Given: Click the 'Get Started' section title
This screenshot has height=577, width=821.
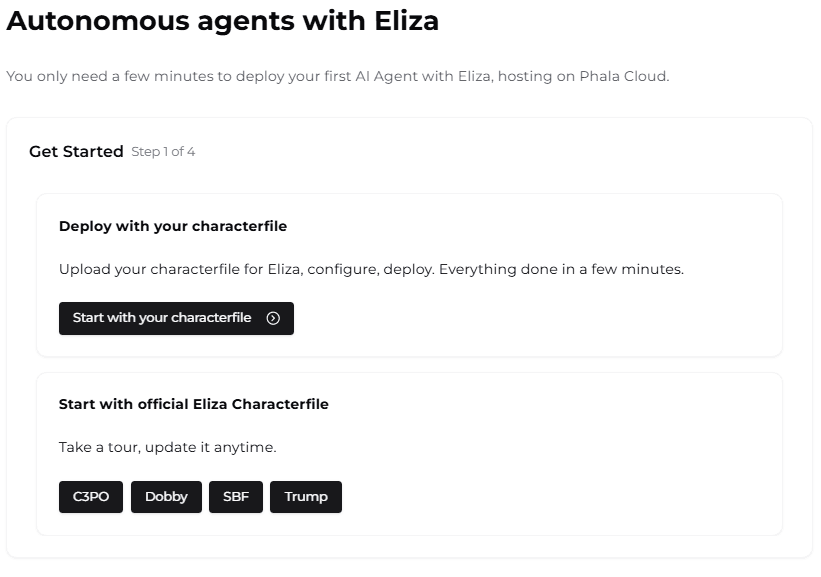Looking at the screenshot, I should click(76, 152).
